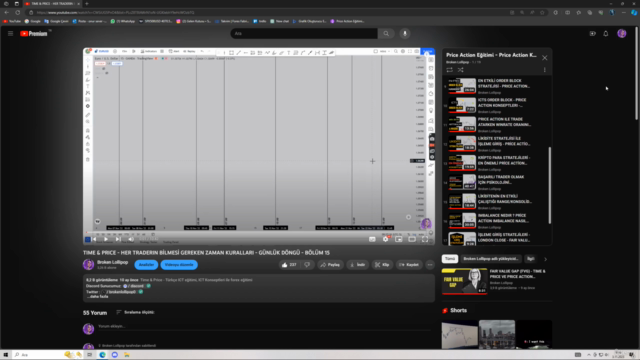This screenshot has width=640, height=360.
Task: Click the İndir download button
Action: click(x=358, y=265)
